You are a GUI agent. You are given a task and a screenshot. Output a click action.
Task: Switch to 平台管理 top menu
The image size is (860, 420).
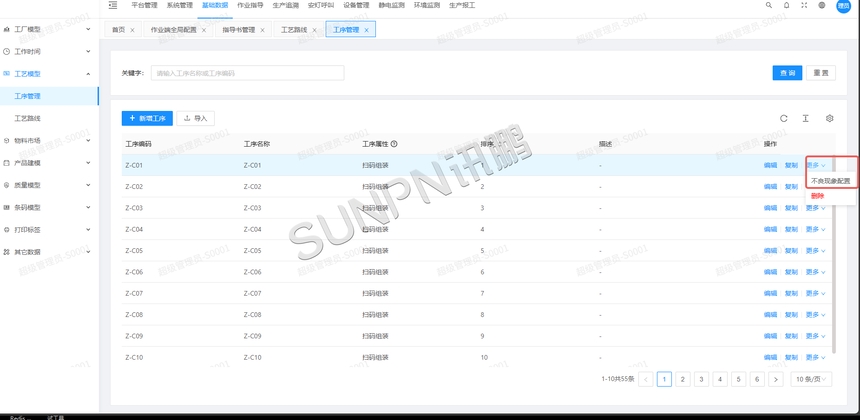[144, 5]
